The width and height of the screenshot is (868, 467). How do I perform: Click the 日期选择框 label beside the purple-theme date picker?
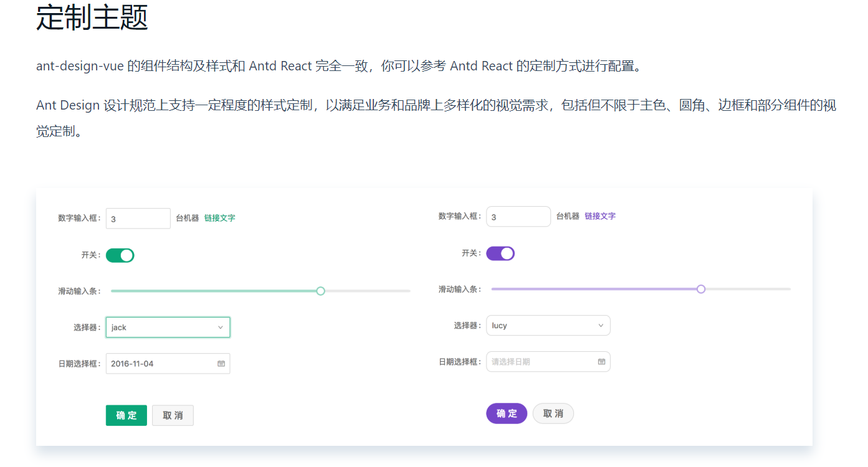(460, 362)
